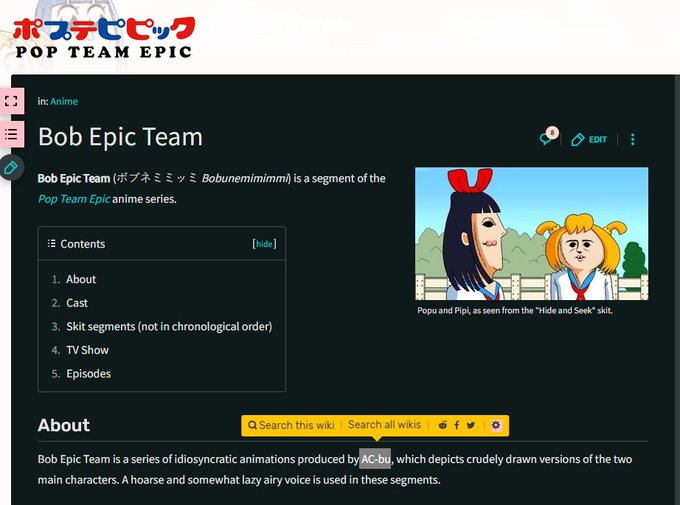680x505 pixels.
Task: Open the table of contents list icon
Action: click(11, 134)
